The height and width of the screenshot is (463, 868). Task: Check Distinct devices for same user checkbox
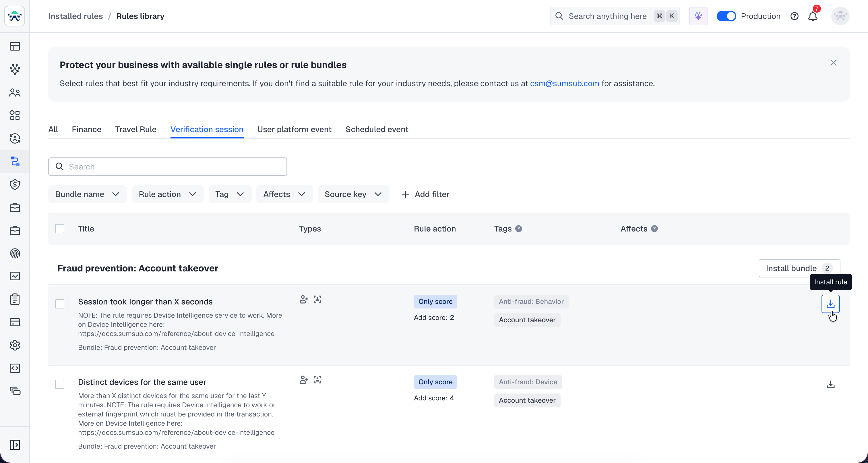click(x=60, y=384)
